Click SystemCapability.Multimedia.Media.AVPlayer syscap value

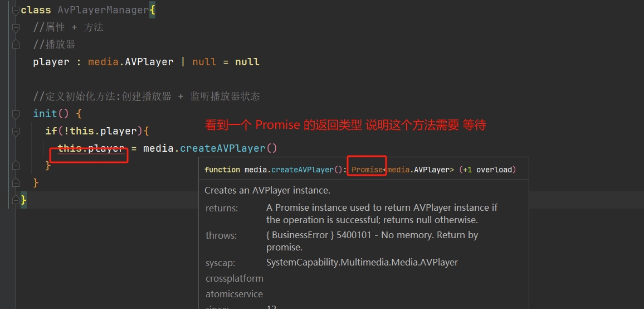click(x=362, y=262)
